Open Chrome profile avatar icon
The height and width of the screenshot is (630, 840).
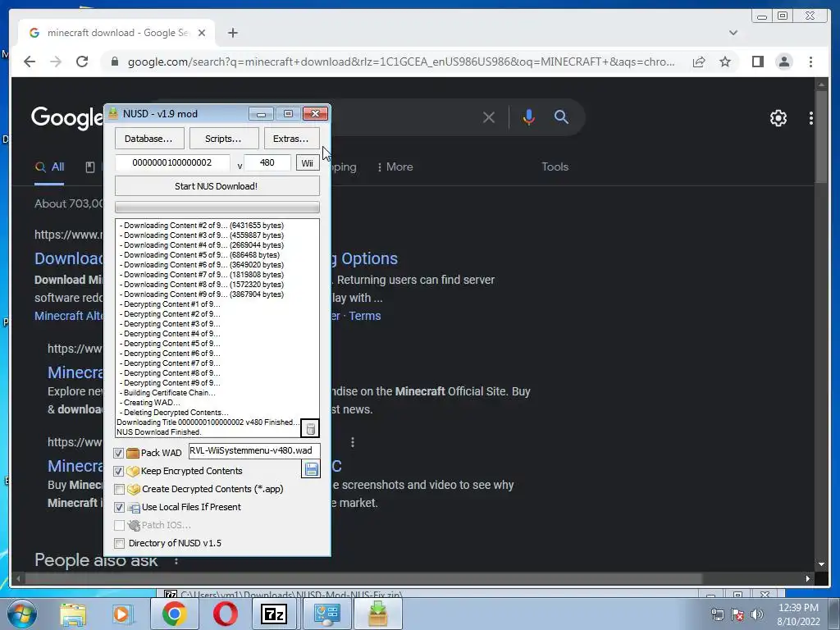(783, 62)
